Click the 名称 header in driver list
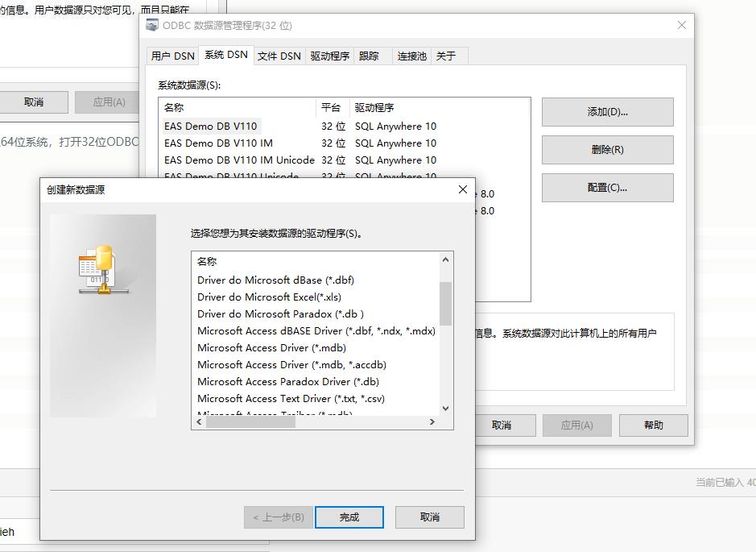756x552 pixels. pyautogui.click(x=207, y=262)
